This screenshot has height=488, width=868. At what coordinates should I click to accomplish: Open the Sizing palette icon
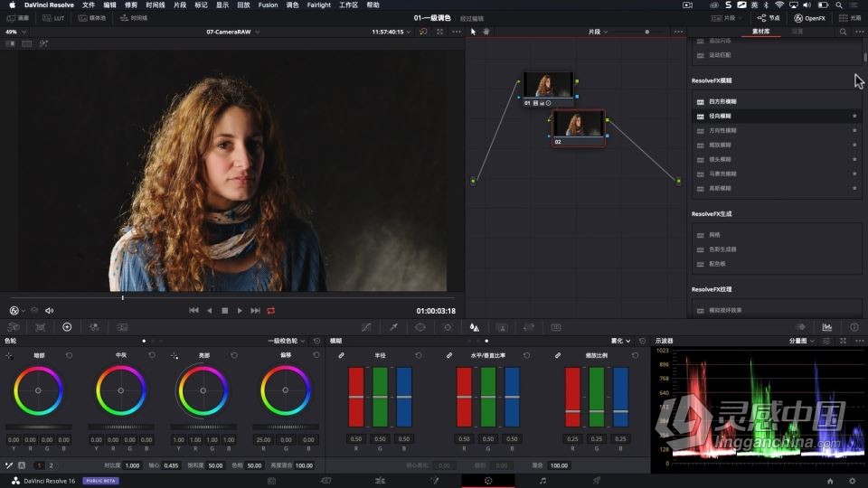529,327
